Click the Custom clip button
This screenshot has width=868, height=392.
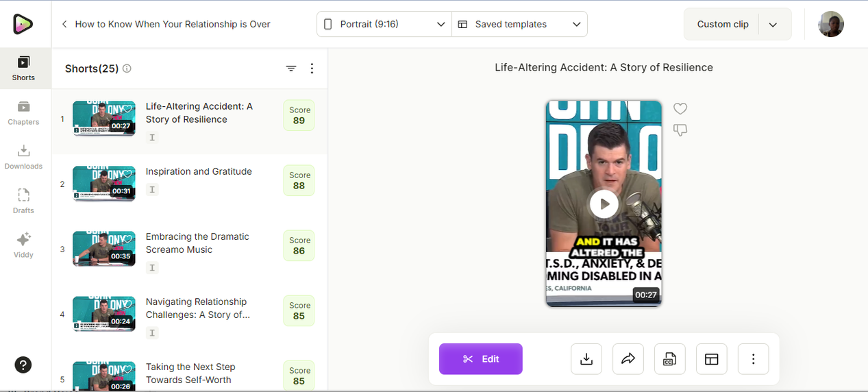pyautogui.click(x=723, y=24)
